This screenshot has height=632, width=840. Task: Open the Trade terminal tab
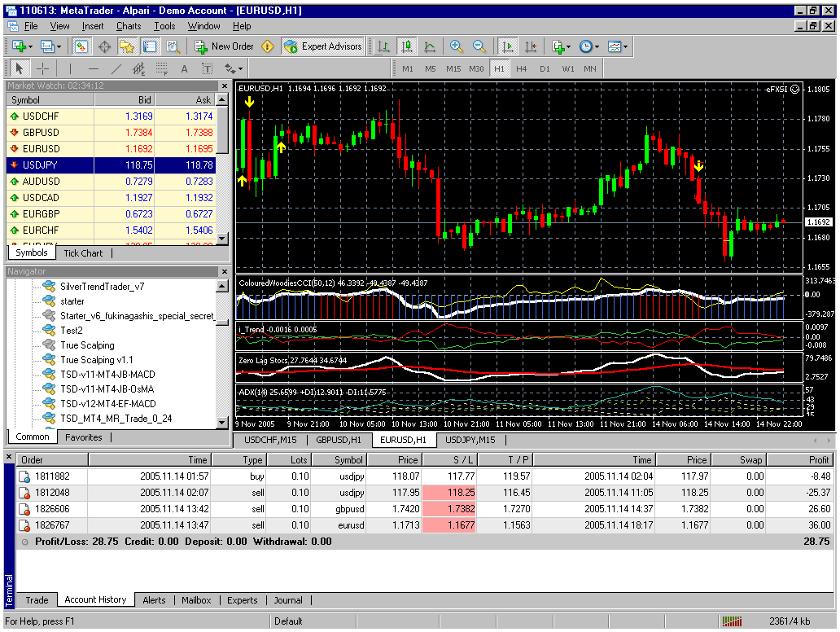point(37,600)
